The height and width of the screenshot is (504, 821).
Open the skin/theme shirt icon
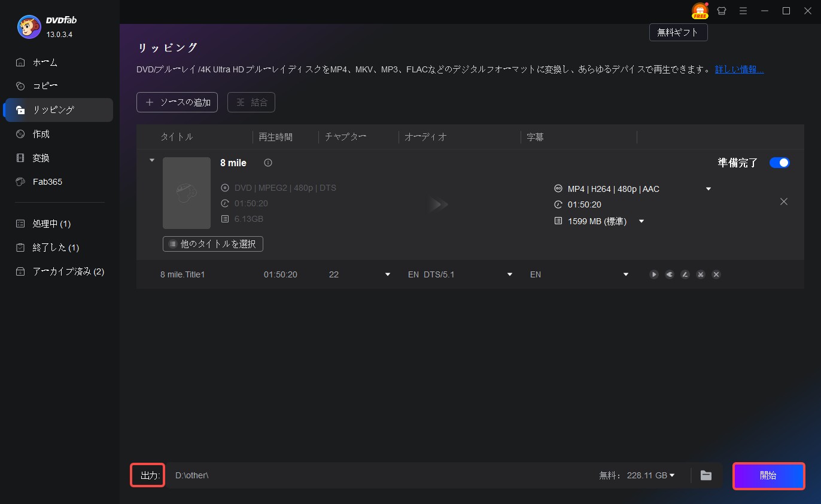pos(722,11)
